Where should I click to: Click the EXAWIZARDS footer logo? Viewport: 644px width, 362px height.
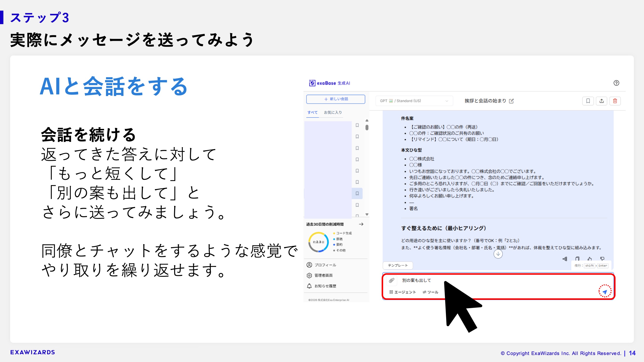(x=33, y=352)
